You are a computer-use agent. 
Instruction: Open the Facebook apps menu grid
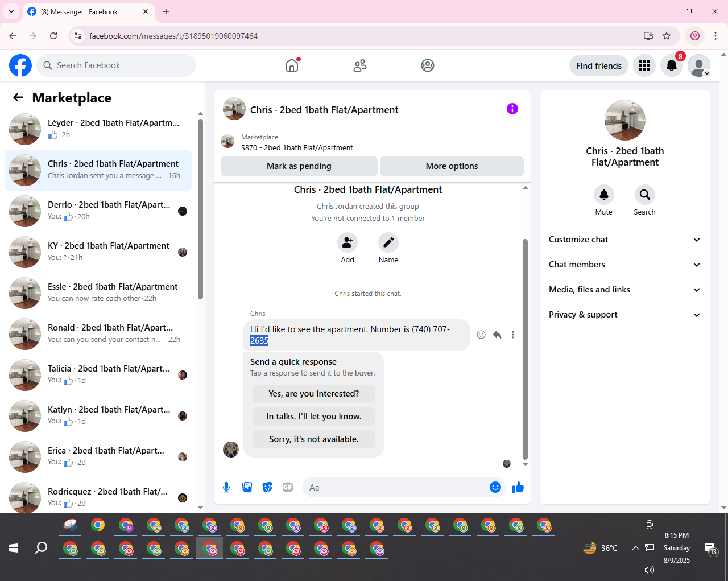[x=644, y=65]
